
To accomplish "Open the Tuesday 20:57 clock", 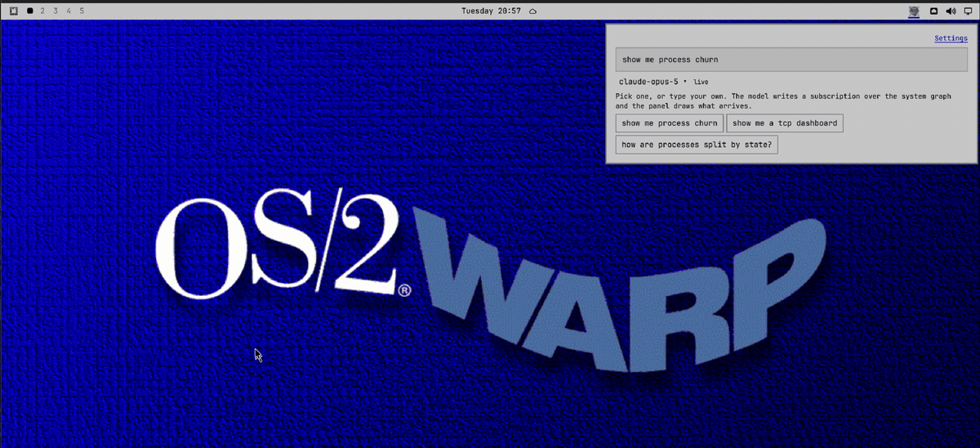I will click(491, 11).
